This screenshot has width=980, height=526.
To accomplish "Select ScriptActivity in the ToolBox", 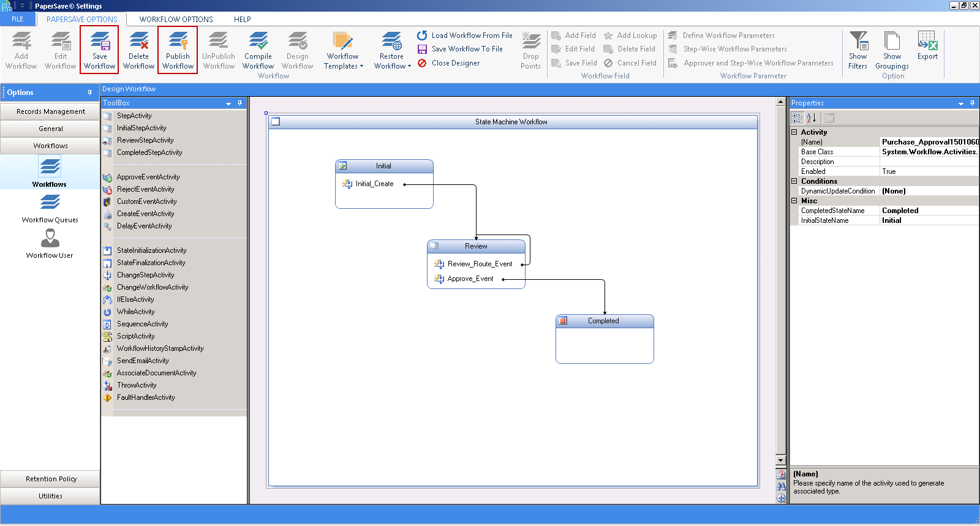I will (x=136, y=336).
